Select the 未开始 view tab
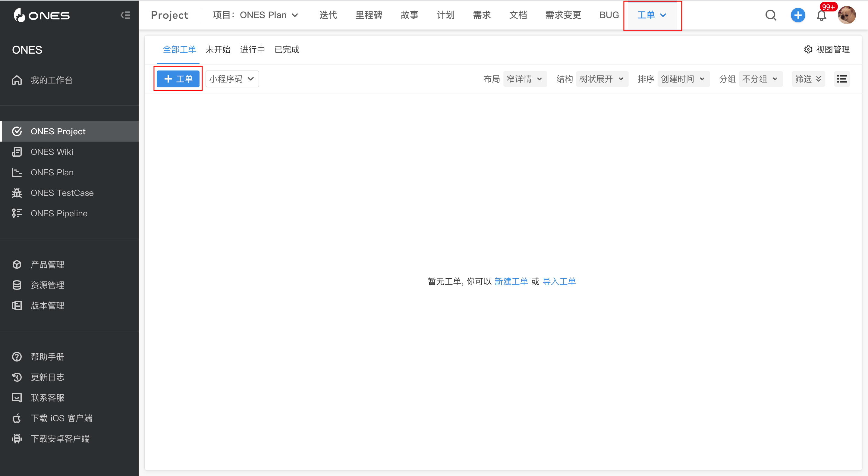The image size is (868, 476). [218, 49]
